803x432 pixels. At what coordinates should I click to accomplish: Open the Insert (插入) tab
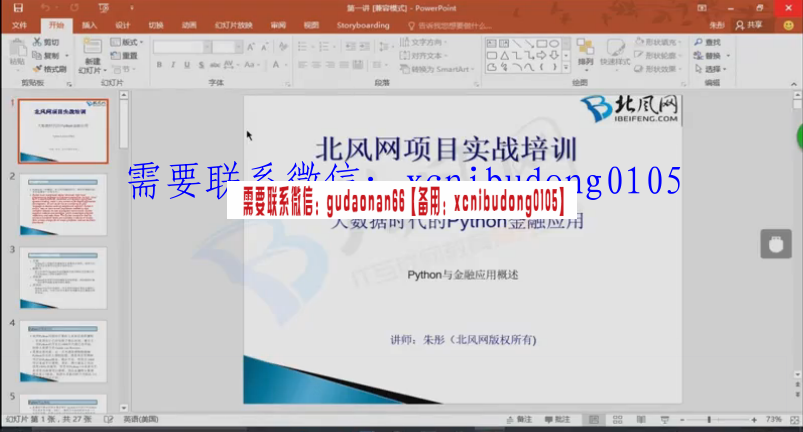point(89,25)
